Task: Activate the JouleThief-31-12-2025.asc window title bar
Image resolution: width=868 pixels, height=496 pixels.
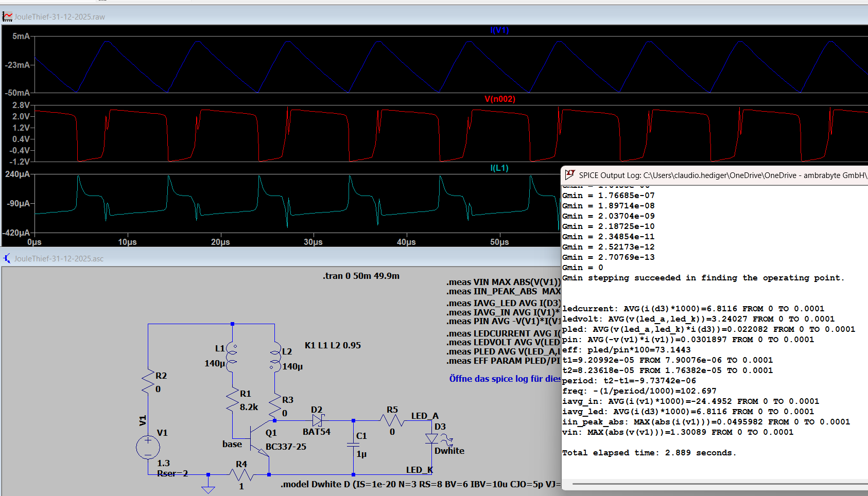Action: coord(257,258)
